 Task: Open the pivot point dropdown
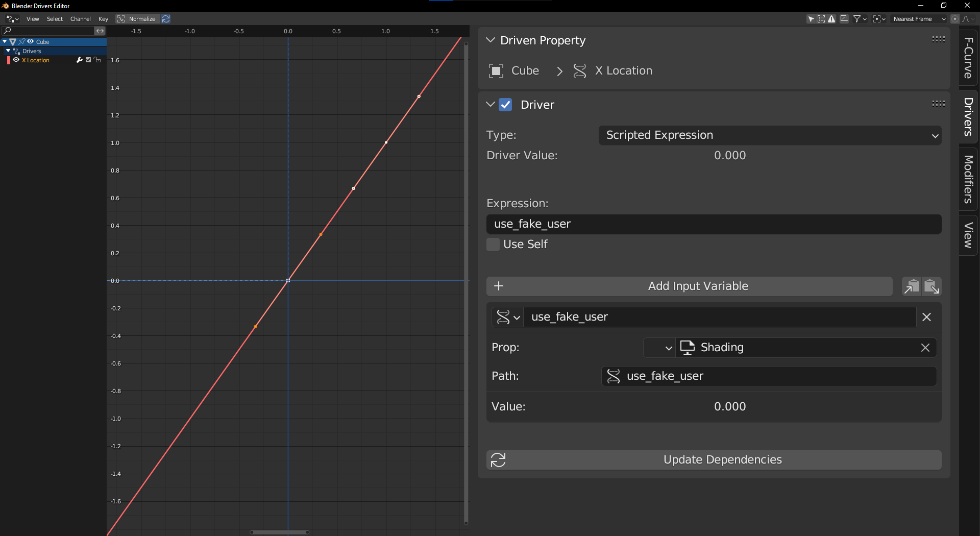point(879,19)
